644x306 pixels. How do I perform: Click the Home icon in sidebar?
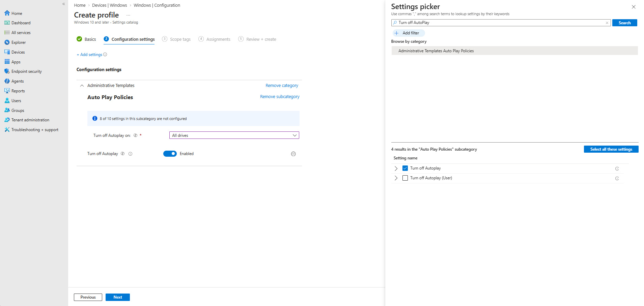pyautogui.click(x=7, y=13)
